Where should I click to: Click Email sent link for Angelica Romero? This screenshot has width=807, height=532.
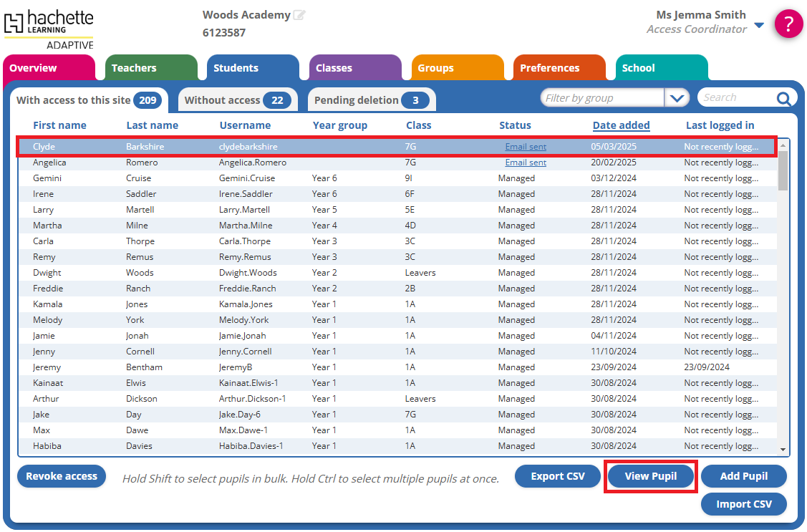coord(526,163)
